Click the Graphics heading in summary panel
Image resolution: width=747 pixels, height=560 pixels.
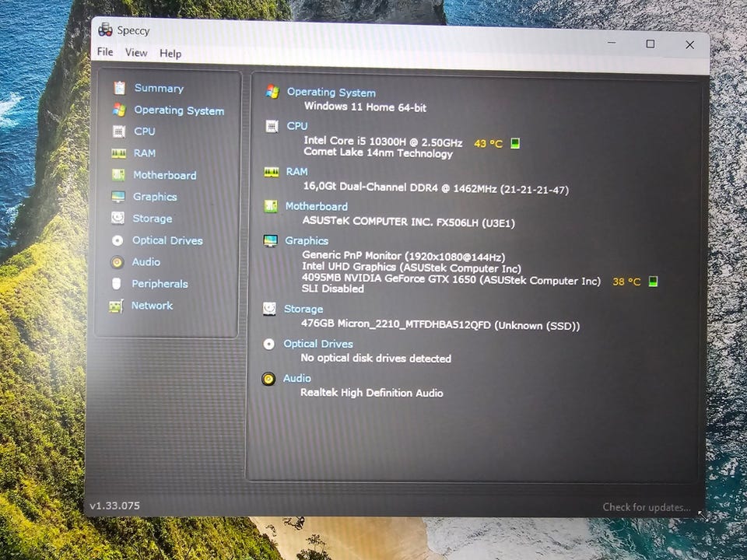pos(307,241)
